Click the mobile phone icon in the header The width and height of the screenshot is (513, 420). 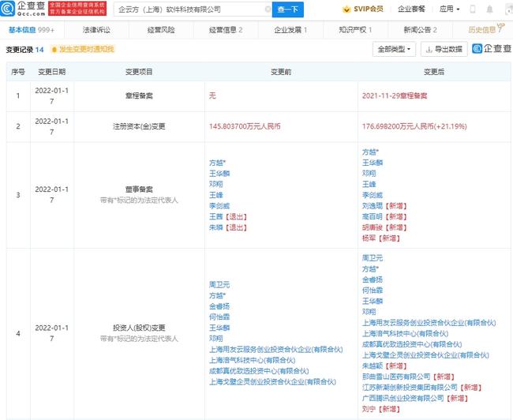(472, 10)
